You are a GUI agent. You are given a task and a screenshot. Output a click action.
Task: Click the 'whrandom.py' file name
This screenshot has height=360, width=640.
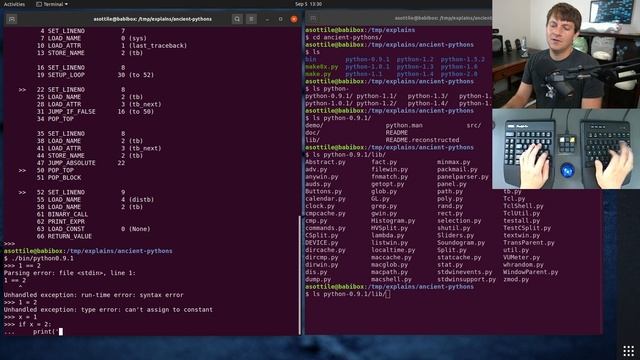pos(523,265)
